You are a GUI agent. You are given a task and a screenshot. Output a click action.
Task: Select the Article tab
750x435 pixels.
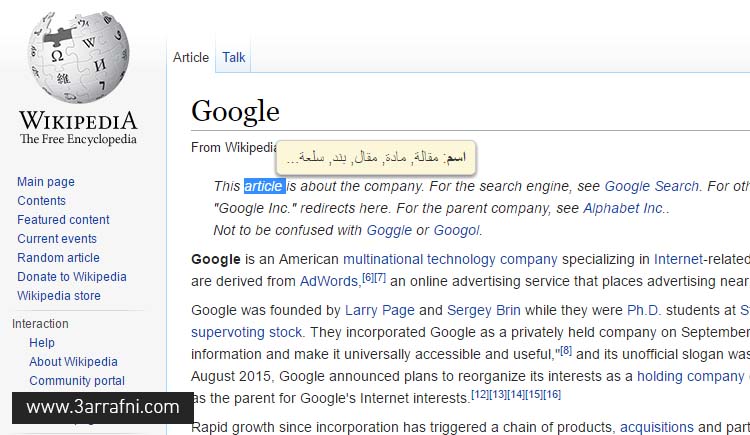point(191,57)
